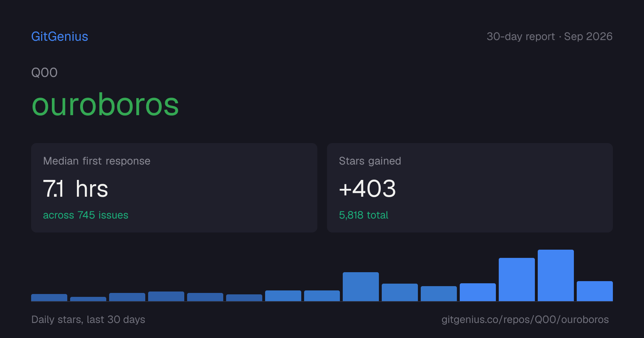This screenshot has height=338, width=644.
Task: Open the GitGenius brand link
Action: pyautogui.click(x=60, y=36)
